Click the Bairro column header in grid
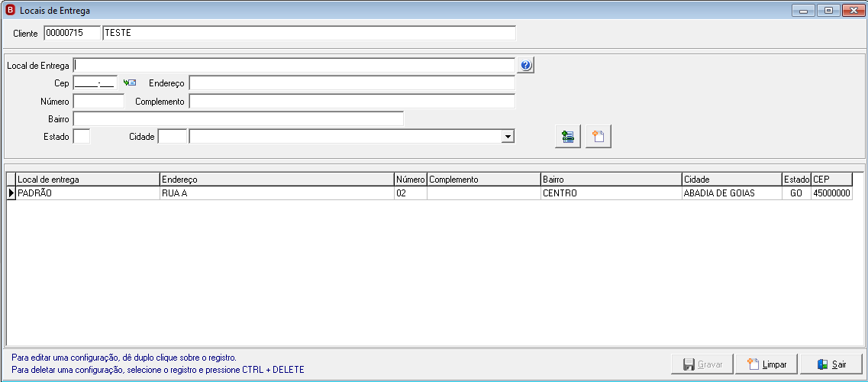Image resolution: width=868 pixels, height=382 pixels. 611,180
